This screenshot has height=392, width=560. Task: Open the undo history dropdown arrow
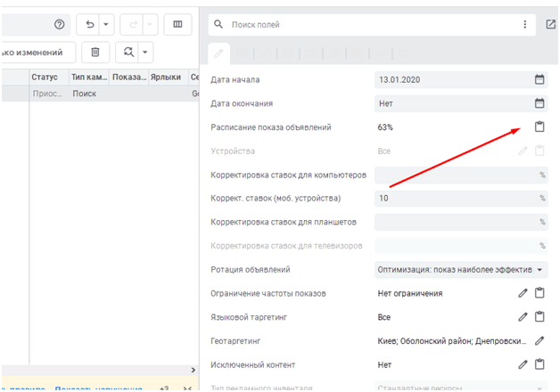[x=106, y=24]
